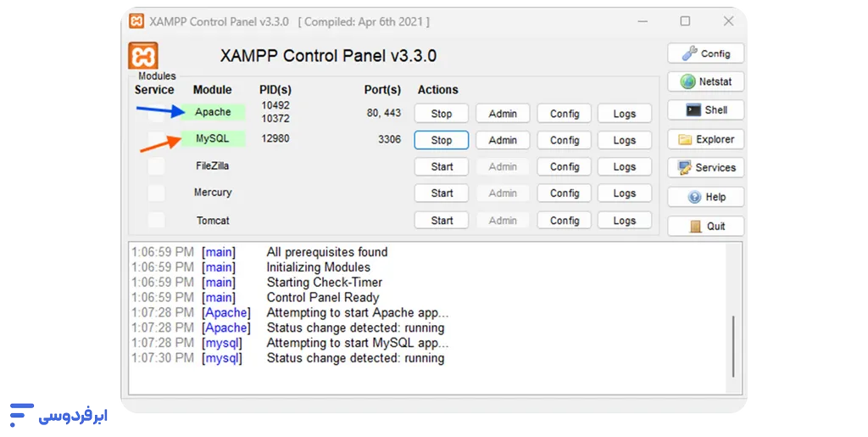Toggle the Apache service checkbox
Viewport: 868px width, 437px height.
[x=156, y=114]
